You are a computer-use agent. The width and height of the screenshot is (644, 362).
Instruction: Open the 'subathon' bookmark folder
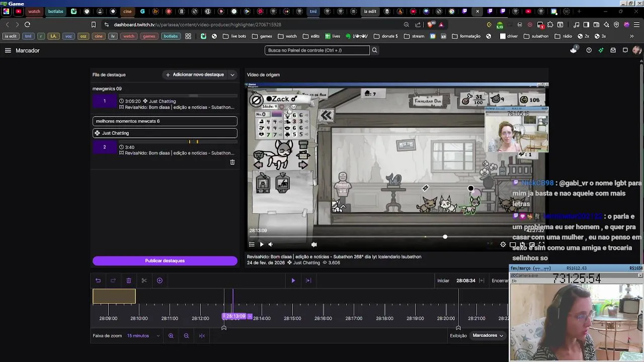pos(536,36)
